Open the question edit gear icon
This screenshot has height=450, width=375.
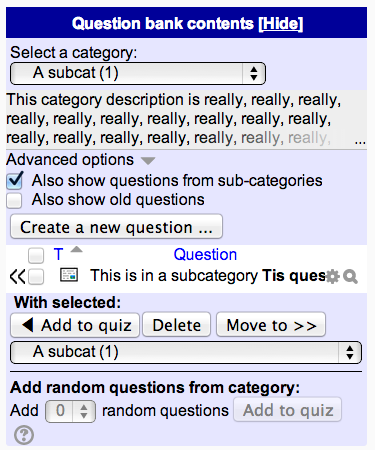332,276
